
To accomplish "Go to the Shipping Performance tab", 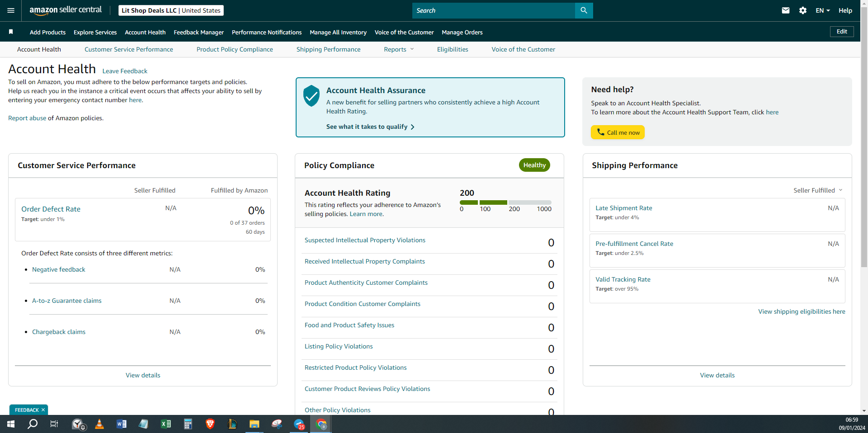I will (x=329, y=49).
